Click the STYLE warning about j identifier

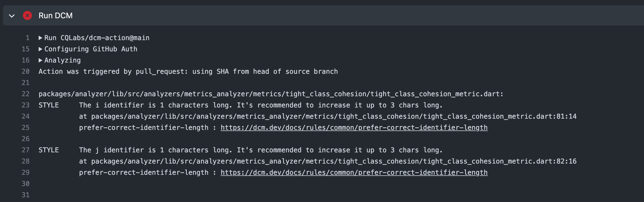pos(241,150)
